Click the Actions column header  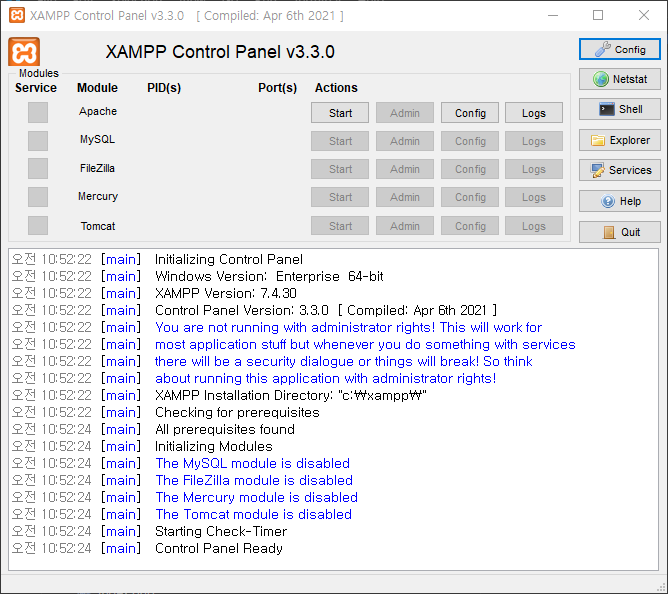[336, 88]
